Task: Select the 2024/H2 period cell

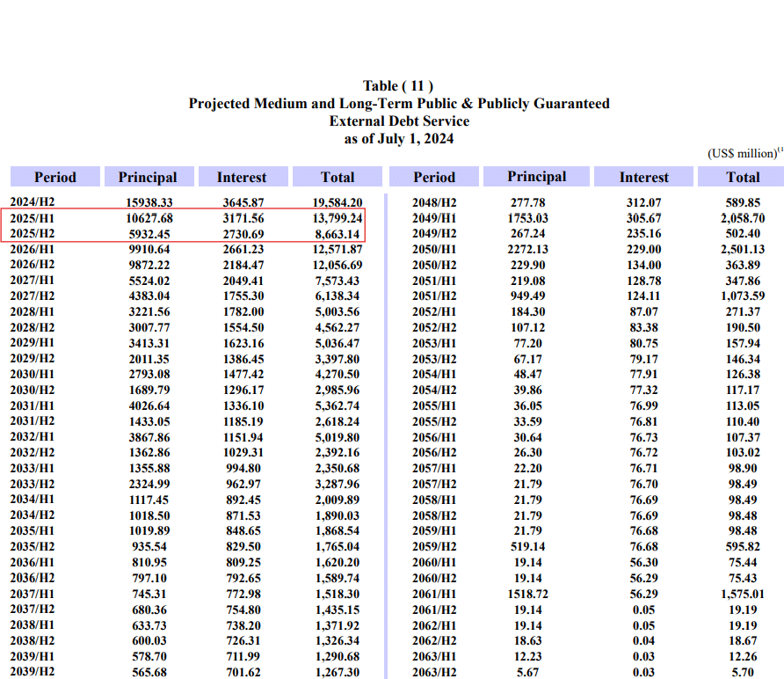Action: coord(32,202)
